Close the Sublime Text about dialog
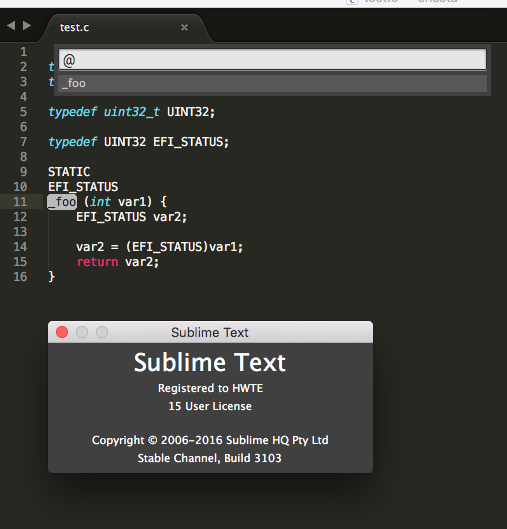 [x=62, y=332]
